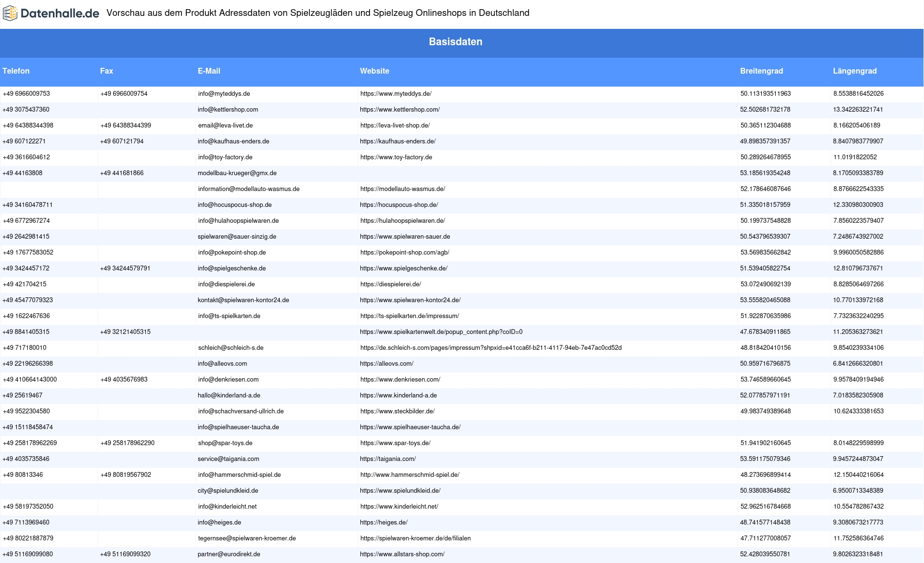Select latitude value 47.678340911865

[765, 332]
